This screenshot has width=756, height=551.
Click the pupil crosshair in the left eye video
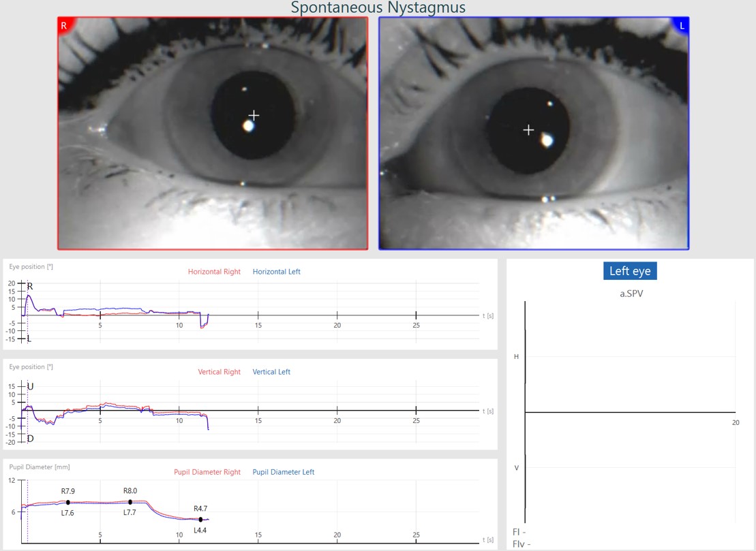[528, 129]
